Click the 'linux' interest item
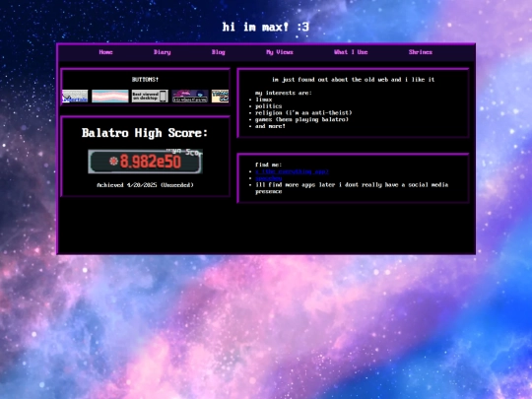532x399 pixels. 264,100
